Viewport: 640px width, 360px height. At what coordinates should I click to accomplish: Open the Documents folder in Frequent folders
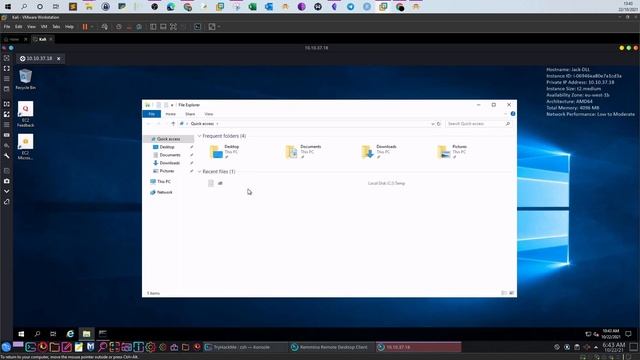[304, 151]
